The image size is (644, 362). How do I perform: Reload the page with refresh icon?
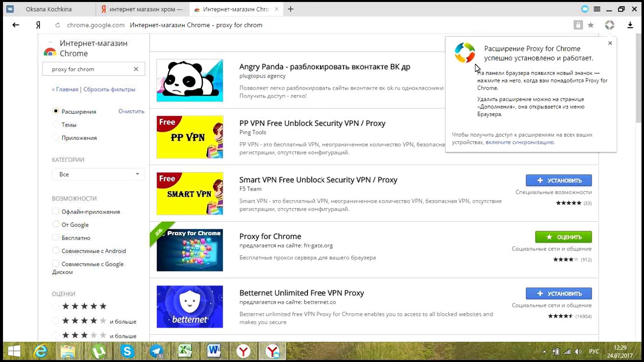57,25
